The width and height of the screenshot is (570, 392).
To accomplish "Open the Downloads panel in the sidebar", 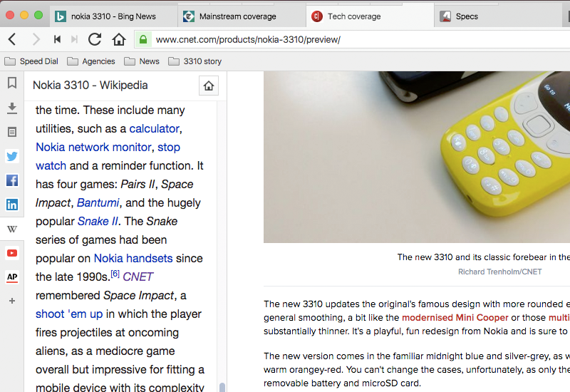I will 12,108.
